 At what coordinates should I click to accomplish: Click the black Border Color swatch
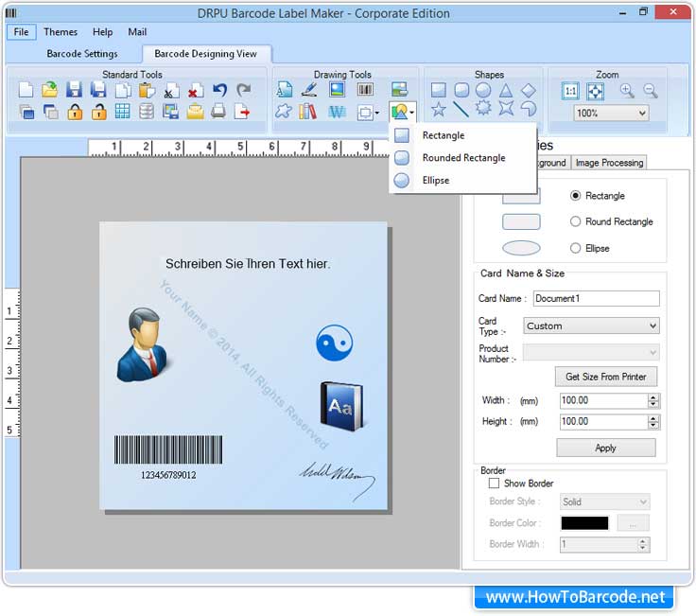[x=584, y=522]
